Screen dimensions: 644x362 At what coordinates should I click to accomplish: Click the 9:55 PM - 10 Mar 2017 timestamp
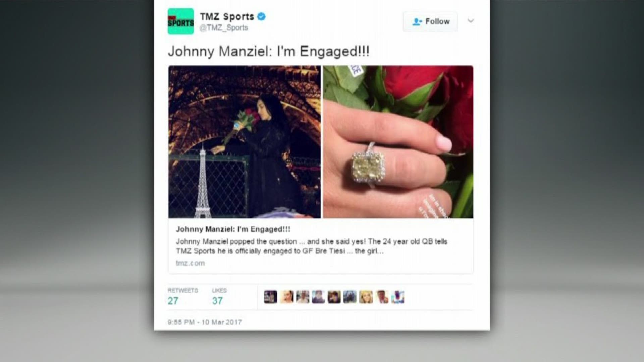205,322
